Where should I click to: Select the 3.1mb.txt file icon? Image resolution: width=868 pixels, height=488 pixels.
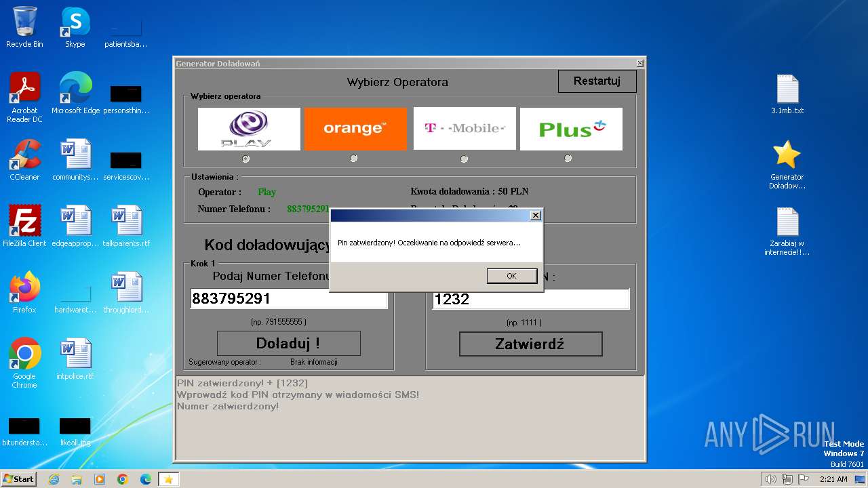click(787, 94)
